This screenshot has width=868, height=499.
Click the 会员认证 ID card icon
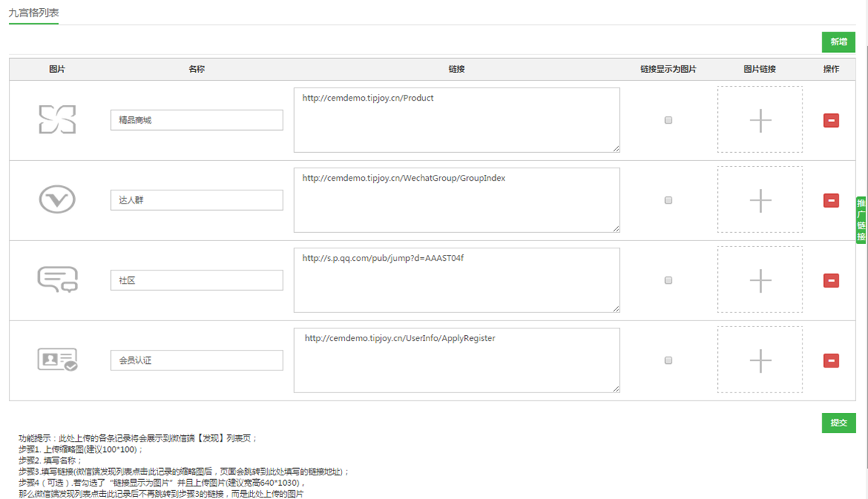click(x=57, y=359)
